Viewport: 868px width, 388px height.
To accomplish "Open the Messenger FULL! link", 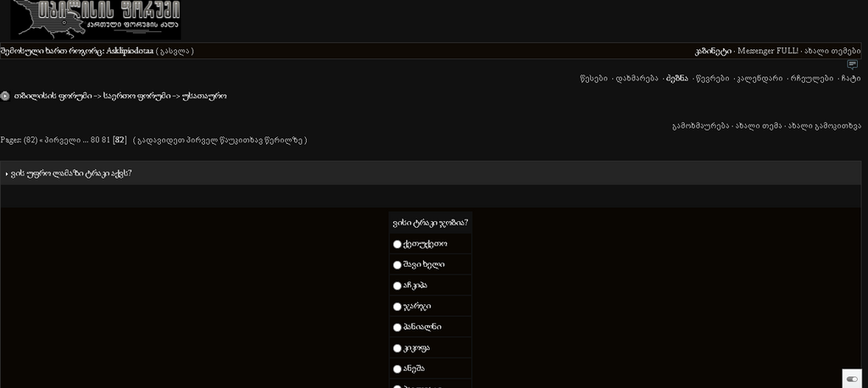I will click(x=768, y=51).
